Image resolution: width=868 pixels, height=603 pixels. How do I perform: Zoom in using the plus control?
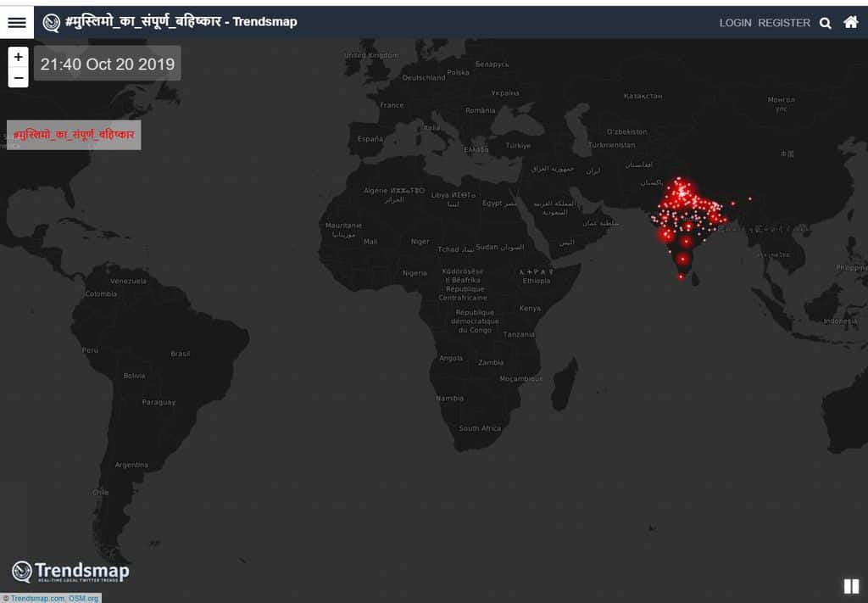[18, 56]
